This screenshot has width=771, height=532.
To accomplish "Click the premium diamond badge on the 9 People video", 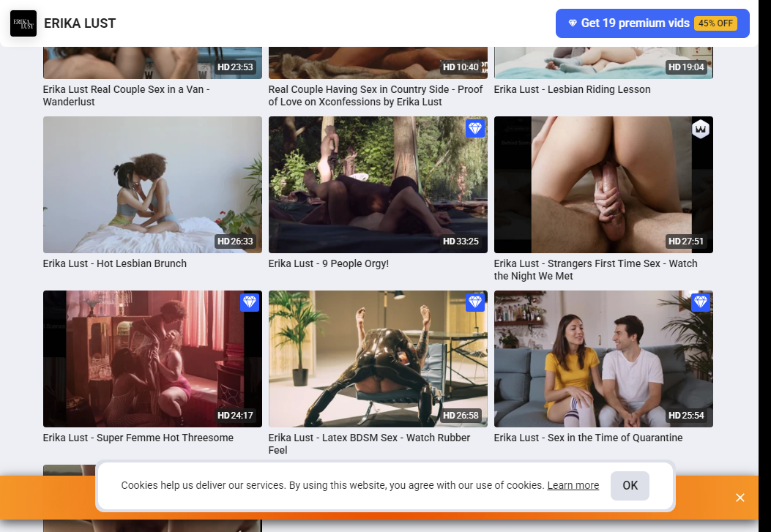I will point(475,129).
